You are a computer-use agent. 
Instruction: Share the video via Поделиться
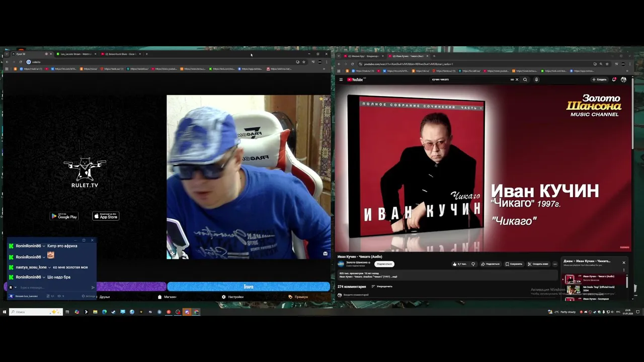click(x=490, y=264)
